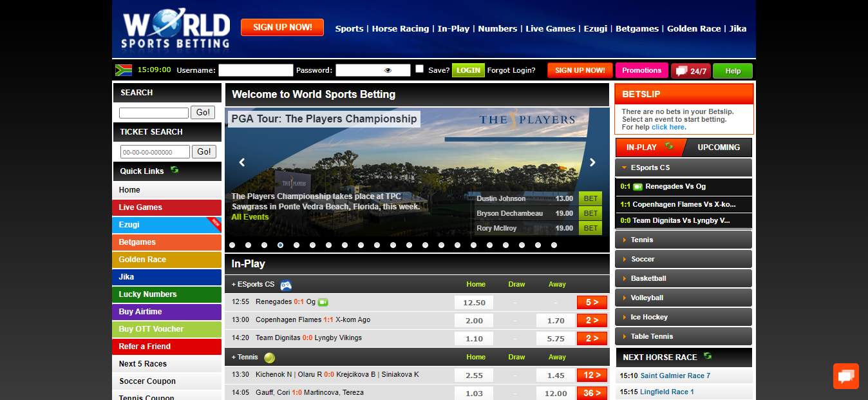The image size is (868, 400).
Task: Refresh Quick Links with green icon
Action: pyautogui.click(x=175, y=170)
